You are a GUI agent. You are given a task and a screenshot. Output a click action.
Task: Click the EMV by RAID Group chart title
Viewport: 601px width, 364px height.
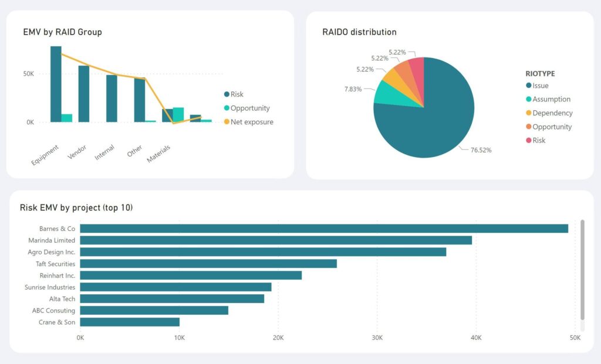click(x=62, y=32)
